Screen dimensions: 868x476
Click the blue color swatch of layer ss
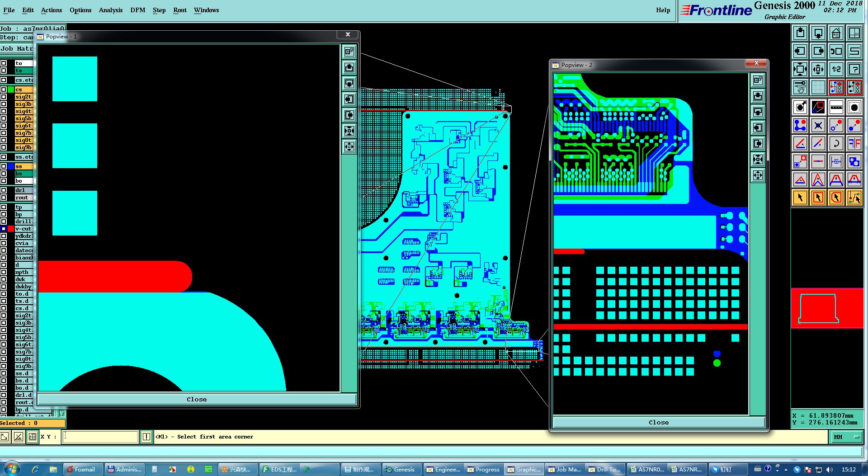click(x=11, y=166)
